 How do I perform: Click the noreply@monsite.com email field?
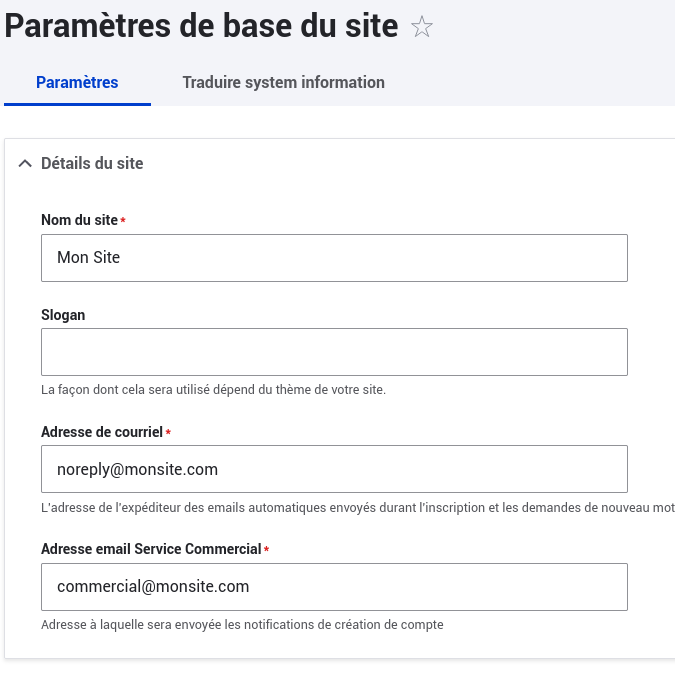tap(334, 469)
